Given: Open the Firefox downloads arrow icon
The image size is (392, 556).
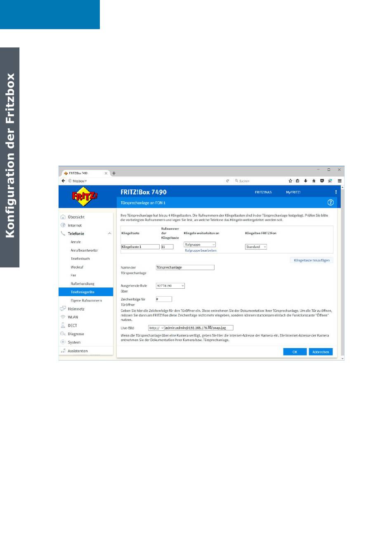Looking at the screenshot, I should pyautogui.click(x=306, y=181).
